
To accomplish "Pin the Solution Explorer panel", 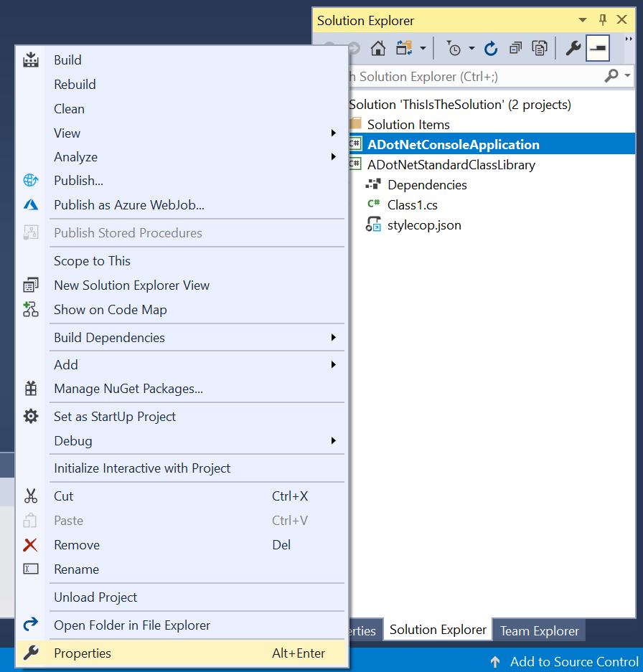I will click(603, 20).
